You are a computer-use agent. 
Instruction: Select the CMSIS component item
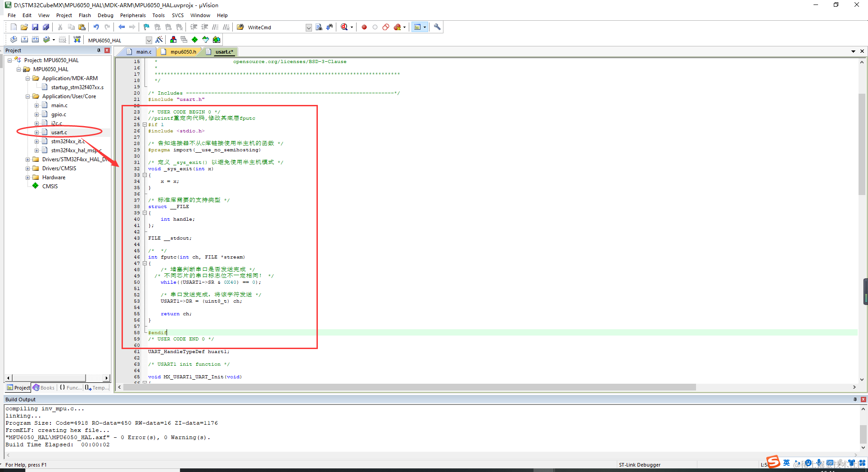(50, 186)
